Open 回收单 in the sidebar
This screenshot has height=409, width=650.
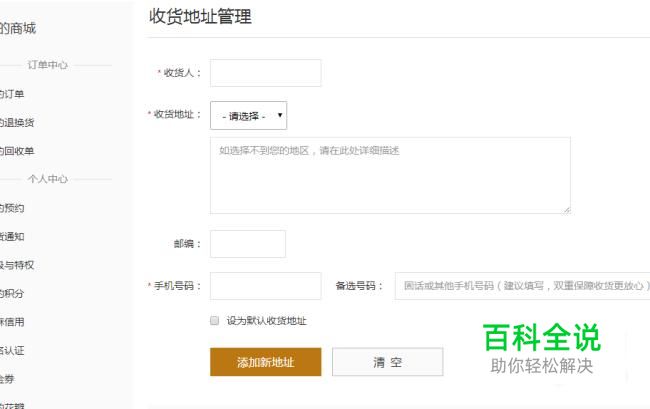[x=17, y=151]
